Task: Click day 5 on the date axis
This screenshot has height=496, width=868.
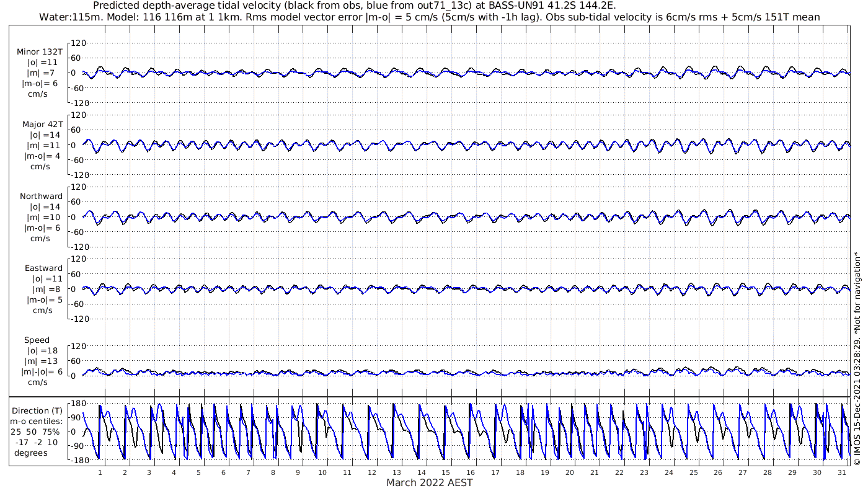Action: click(199, 472)
